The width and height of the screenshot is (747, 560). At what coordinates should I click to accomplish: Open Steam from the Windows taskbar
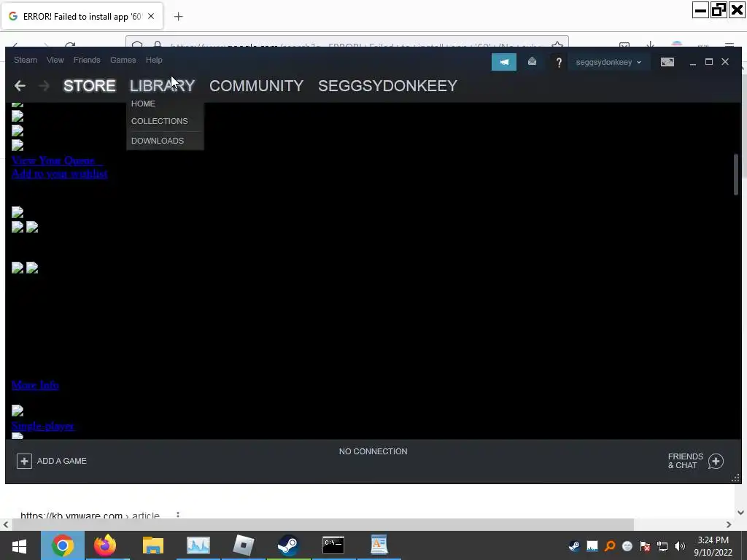click(x=288, y=545)
